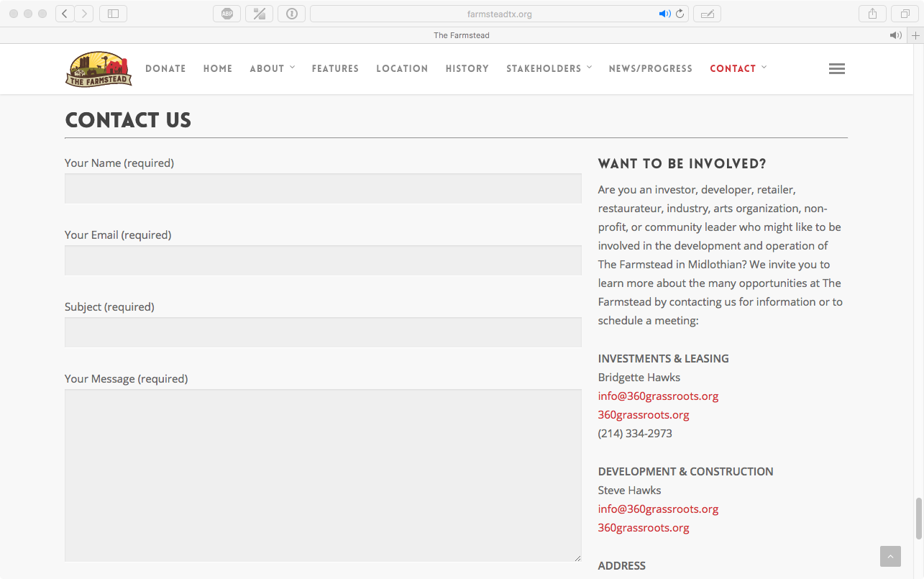Image resolution: width=924 pixels, height=579 pixels.
Task: Click the Contact Us heading
Action: 128,120
